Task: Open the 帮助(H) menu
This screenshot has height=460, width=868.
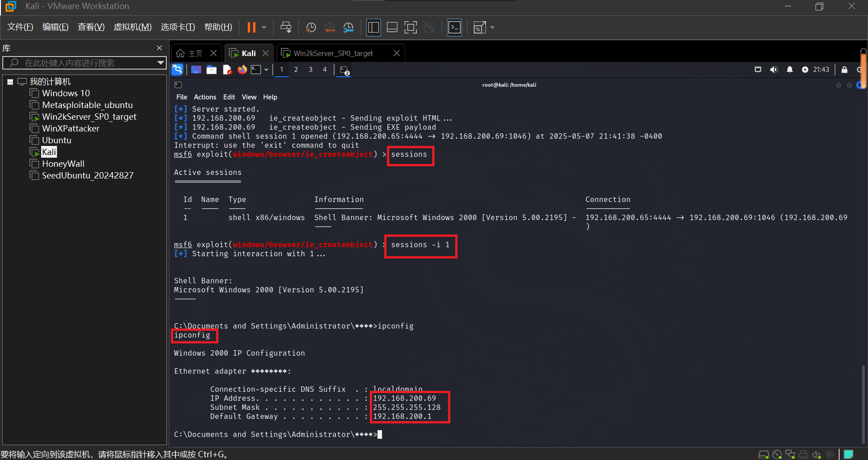Action: [218, 27]
